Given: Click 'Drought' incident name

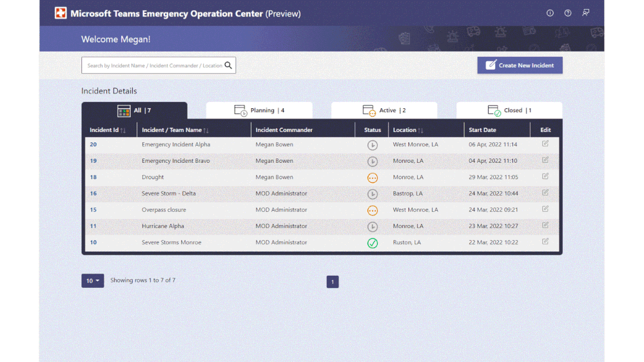Looking at the screenshot, I should point(153,177).
